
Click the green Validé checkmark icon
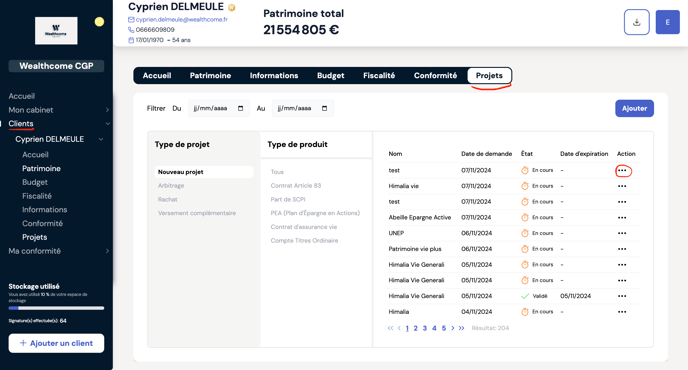(x=525, y=296)
